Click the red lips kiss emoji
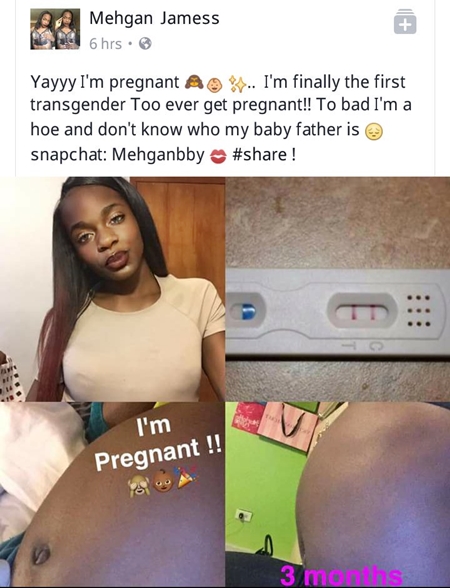 [218, 156]
